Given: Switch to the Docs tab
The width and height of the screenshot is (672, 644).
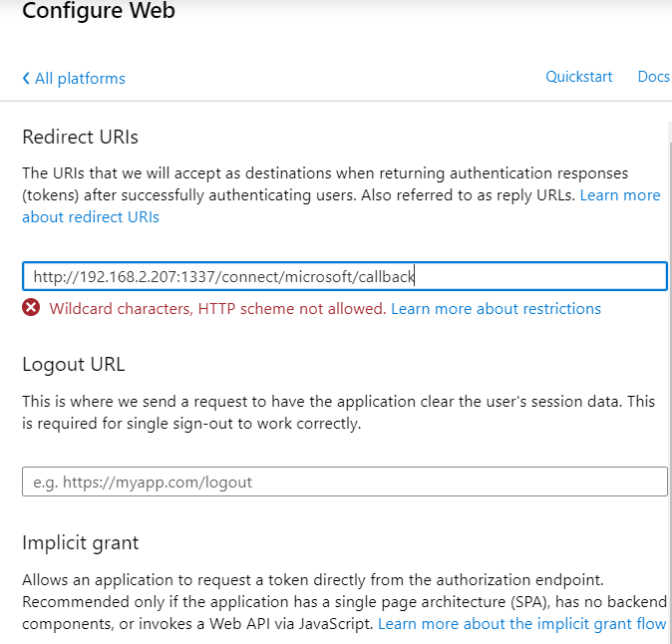Looking at the screenshot, I should coord(653,77).
